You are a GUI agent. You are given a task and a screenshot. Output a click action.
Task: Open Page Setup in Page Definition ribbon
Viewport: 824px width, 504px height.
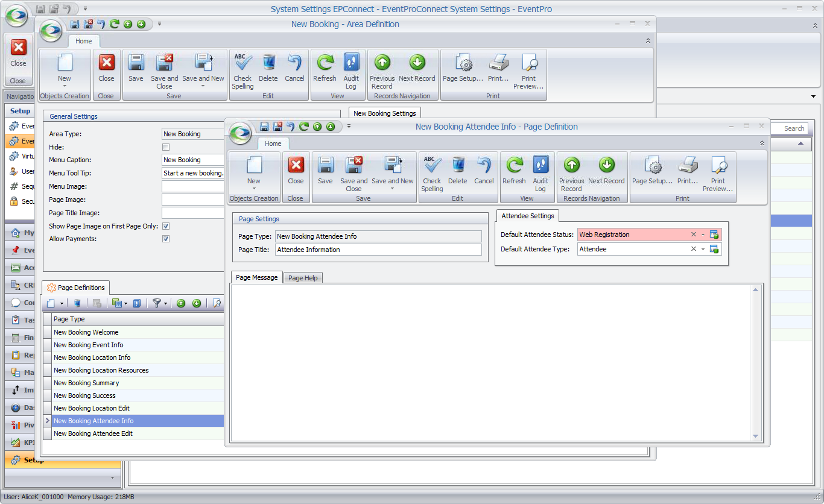(652, 171)
